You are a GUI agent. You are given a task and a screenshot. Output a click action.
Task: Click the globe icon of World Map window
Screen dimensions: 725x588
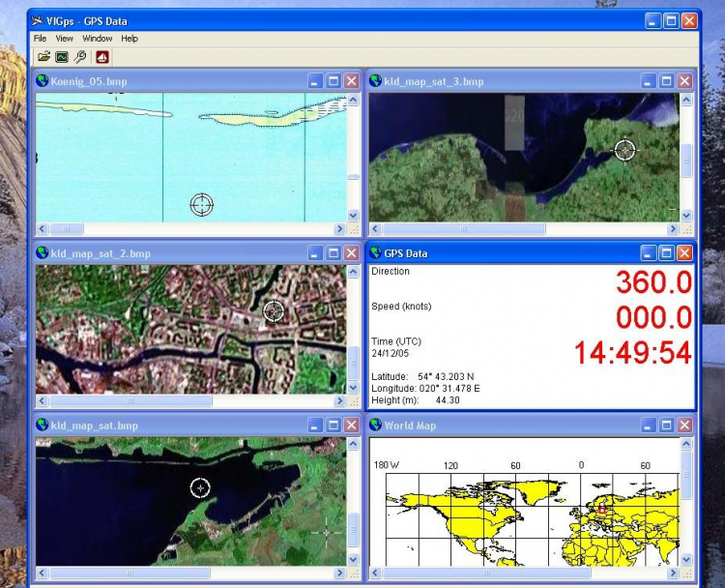click(376, 426)
